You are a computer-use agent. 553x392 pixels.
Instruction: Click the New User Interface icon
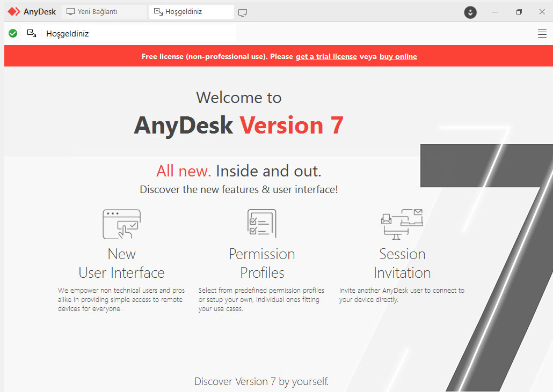point(121,224)
